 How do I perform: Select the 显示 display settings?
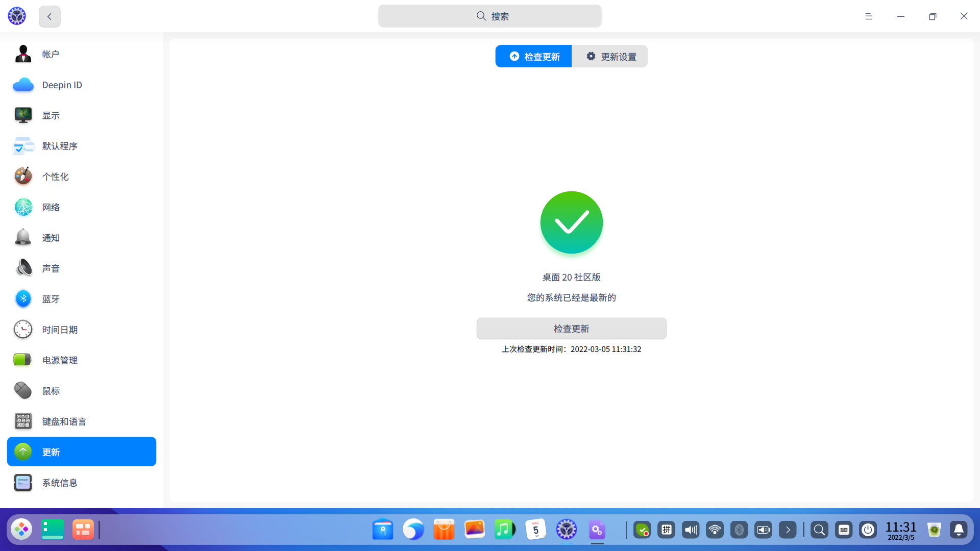coord(51,115)
